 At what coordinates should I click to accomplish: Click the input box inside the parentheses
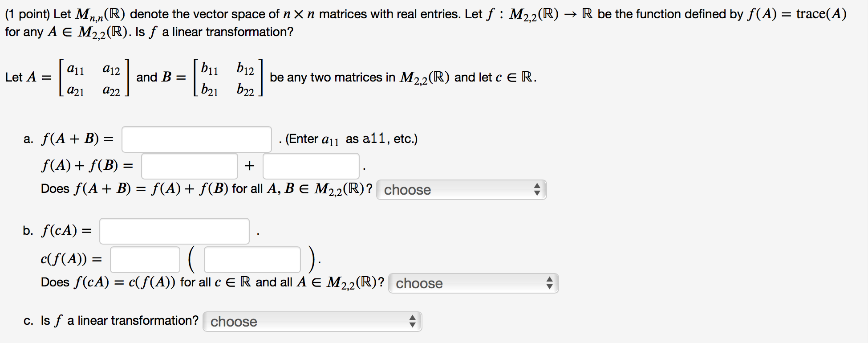tap(251, 259)
